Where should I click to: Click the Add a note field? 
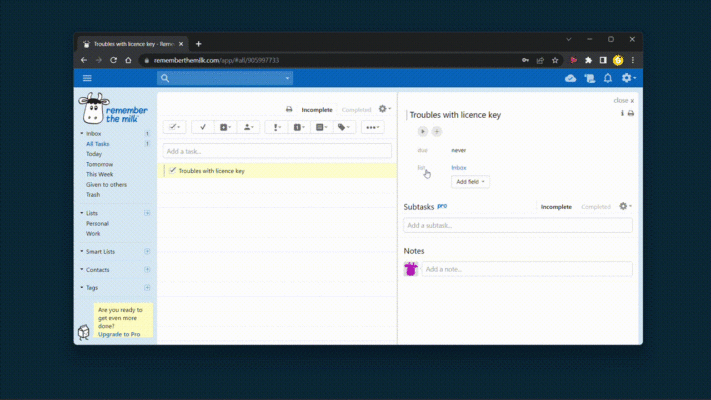(x=527, y=269)
